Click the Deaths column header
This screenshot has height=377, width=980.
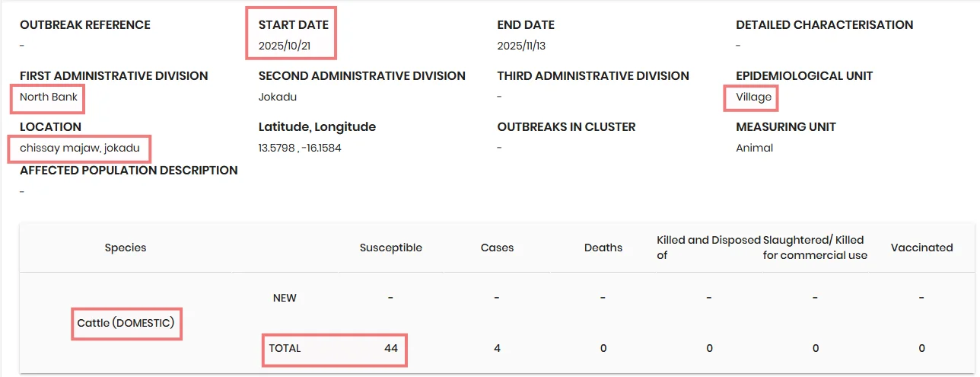[603, 248]
